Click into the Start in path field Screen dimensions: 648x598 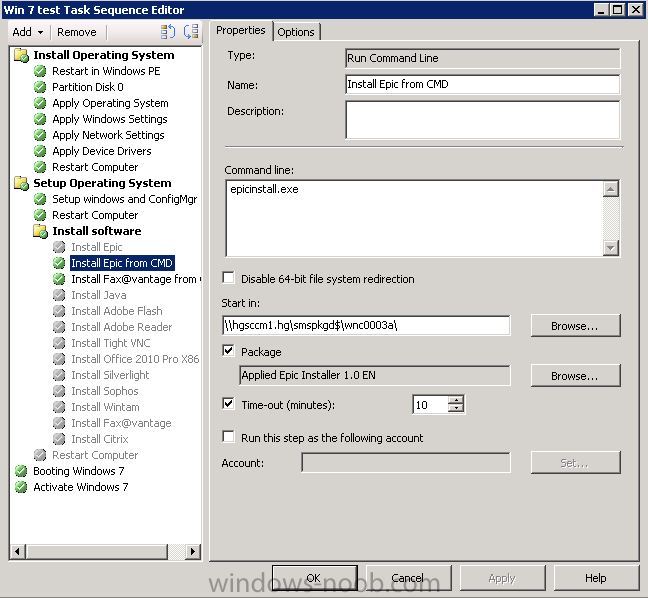pos(366,325)
